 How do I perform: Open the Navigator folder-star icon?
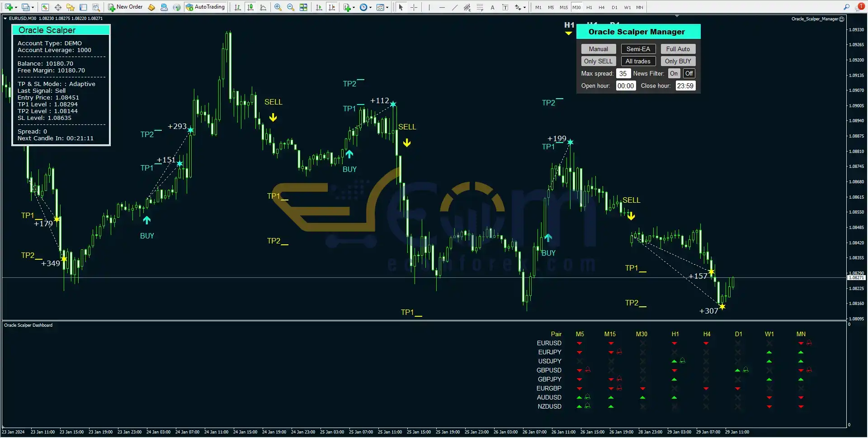[71, 7]
